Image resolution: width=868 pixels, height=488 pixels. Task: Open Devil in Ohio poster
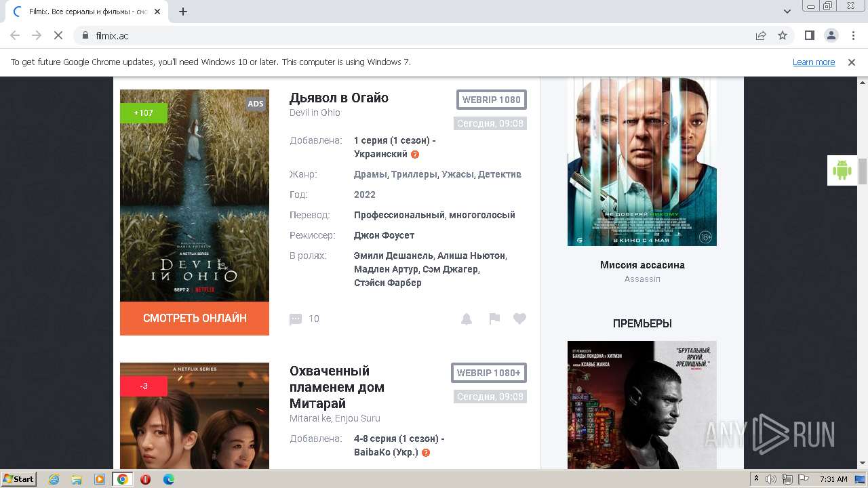[x=195, y=196]
